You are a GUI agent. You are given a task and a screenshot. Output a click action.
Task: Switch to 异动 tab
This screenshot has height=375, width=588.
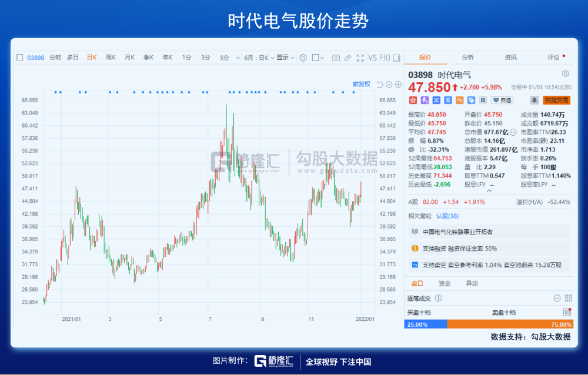point(472,283)
